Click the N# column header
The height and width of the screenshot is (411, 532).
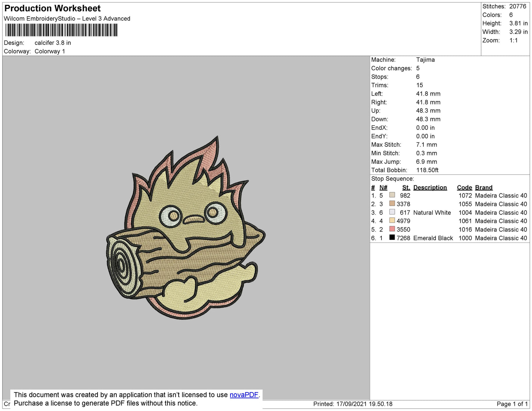click(x=383, y=187)
